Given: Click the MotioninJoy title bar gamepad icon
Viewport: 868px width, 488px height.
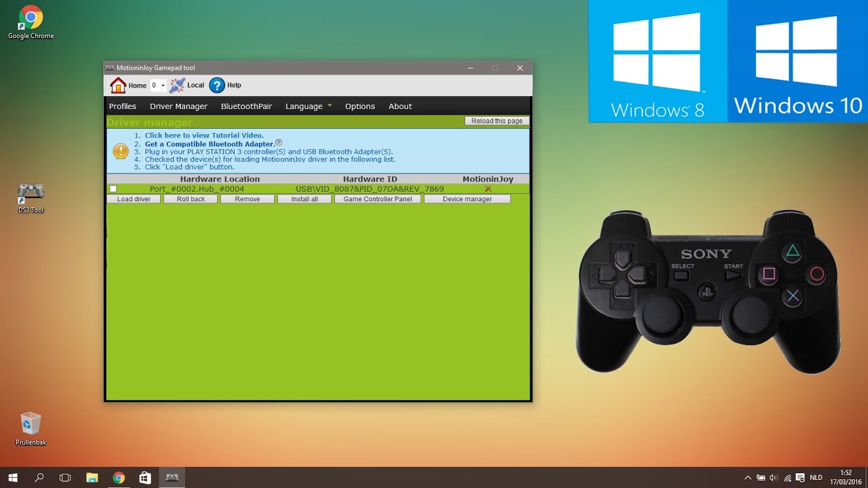Looking at the screenshot, I should (x=109, y=68).
